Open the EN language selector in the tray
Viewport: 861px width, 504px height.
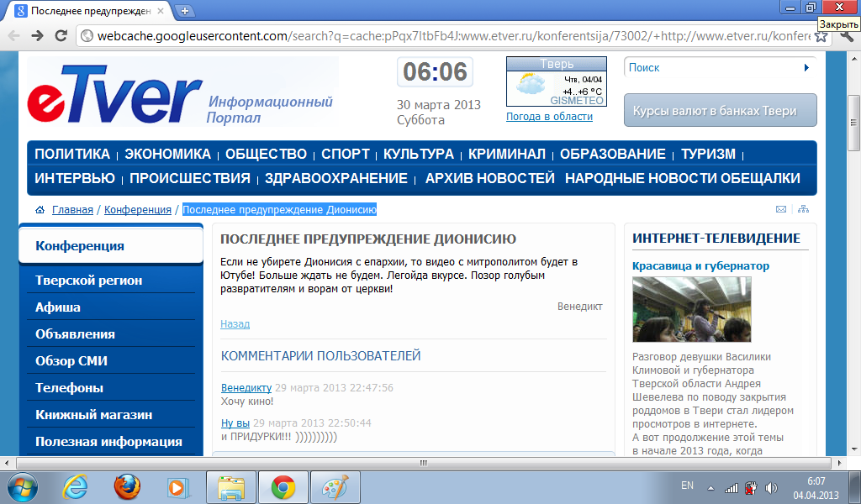687,486
